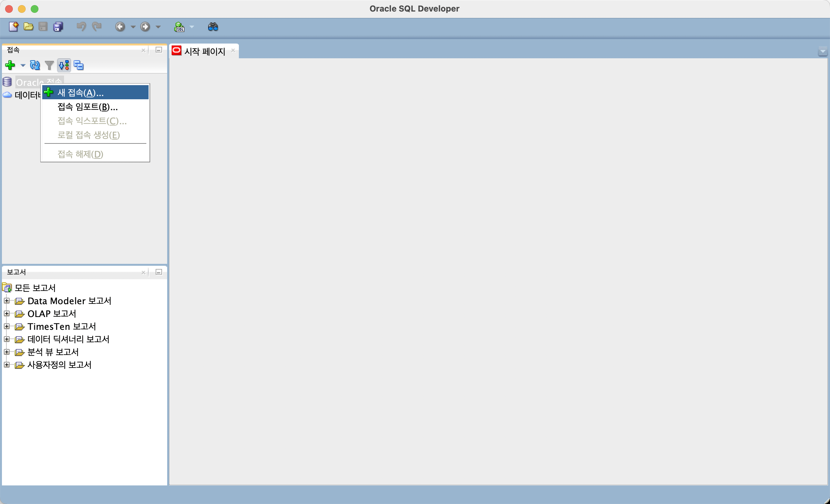Expand the 사용자정의 보고서 node
The width and height of the screenshot is (830, 504).
pos(6,364)
